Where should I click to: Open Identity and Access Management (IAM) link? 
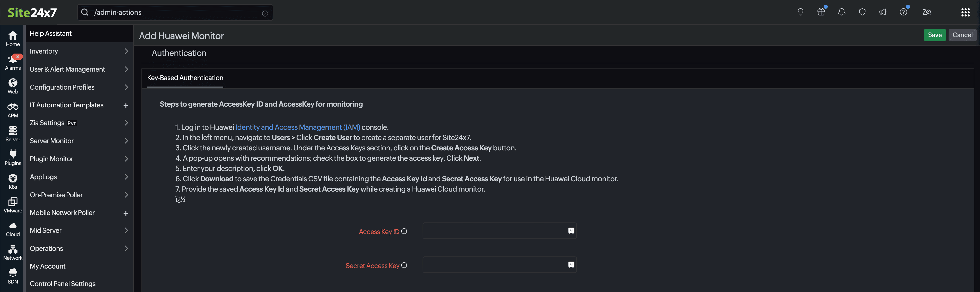point(298,127)
